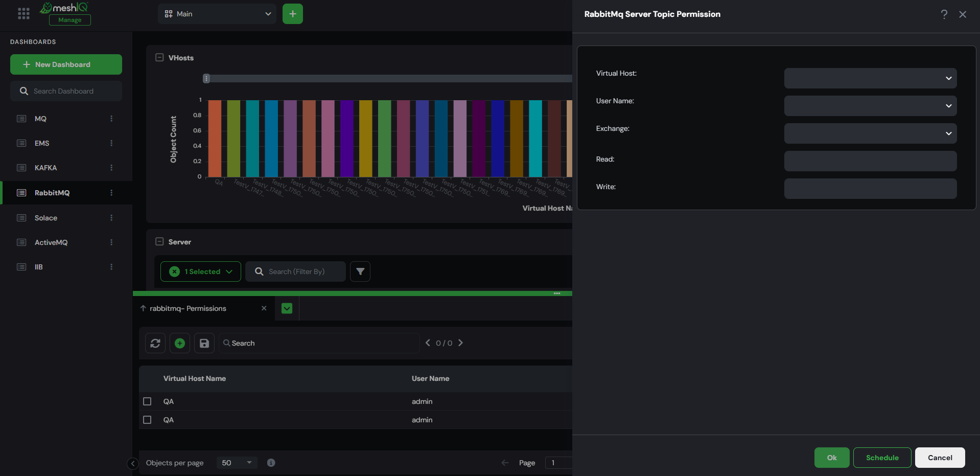The height and width of the screenshot is (476, 980).
Task: Select the second QA row checkbox
Action: click(x=147, y=420)
